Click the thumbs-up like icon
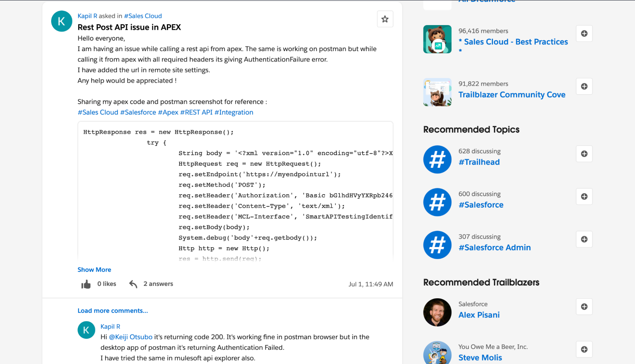The height and width of the screenshot is (364, 635). 86,284
